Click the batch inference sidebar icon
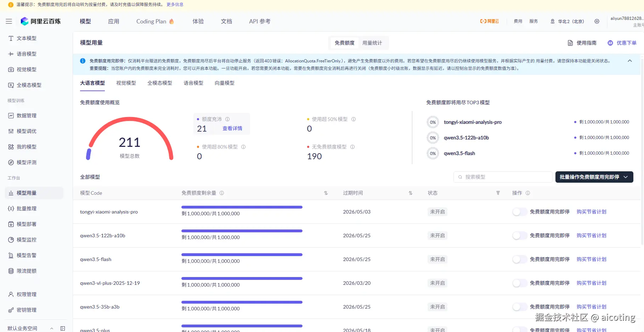Image resolution: width=644 pixels, height=332 pixels. point(11,209)
